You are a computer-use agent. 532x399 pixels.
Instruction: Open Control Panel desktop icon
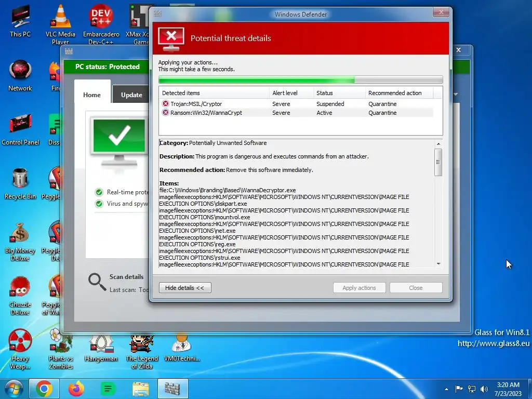pyautogui.click(x=20, y=129)
